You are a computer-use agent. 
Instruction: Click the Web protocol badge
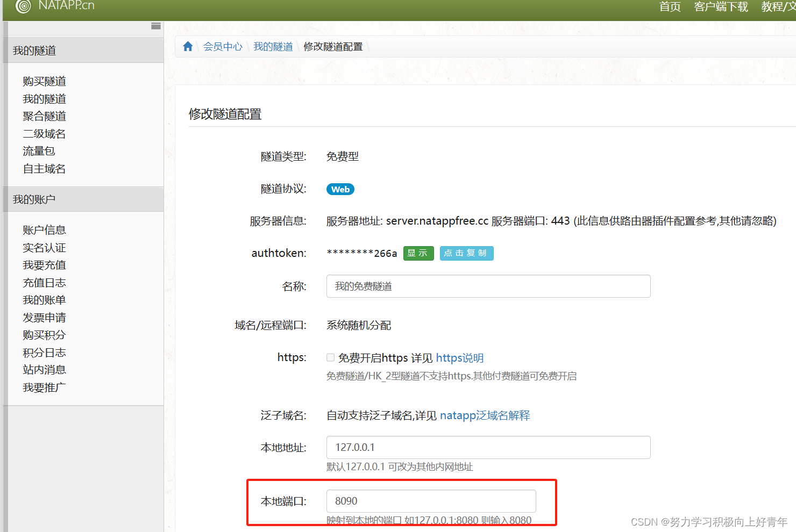coord(340,189)
